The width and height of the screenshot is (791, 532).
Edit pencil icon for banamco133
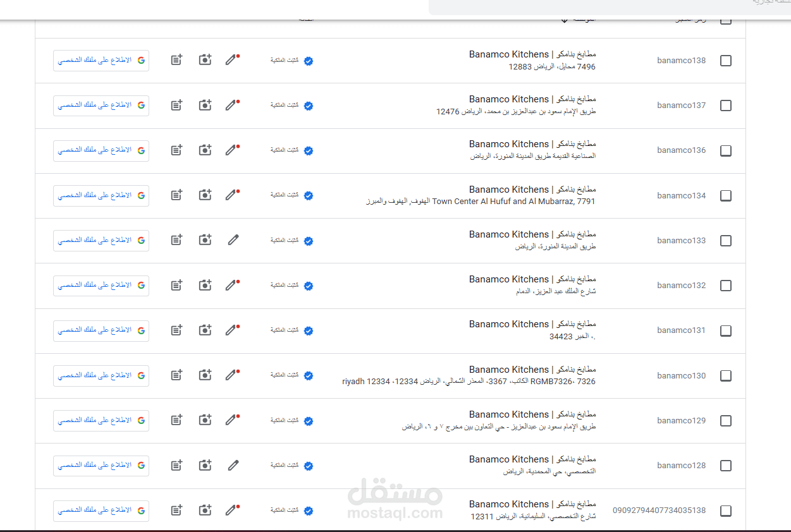(233, 240)
